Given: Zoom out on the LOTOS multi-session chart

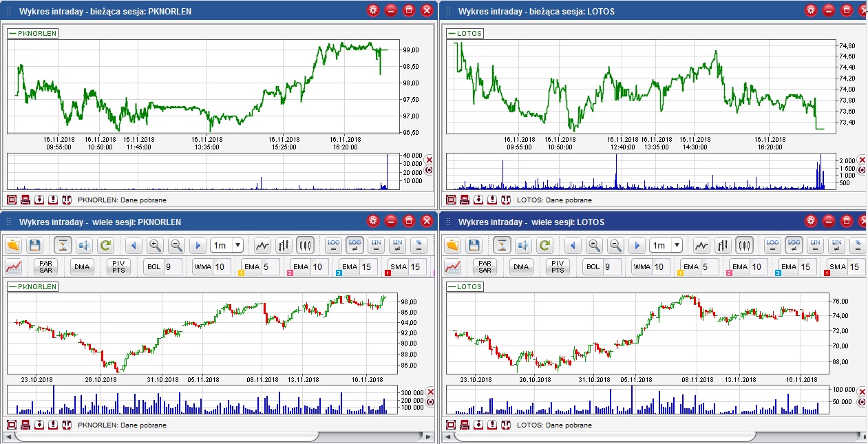Looking at the screenshot, I should [x=615, y=245].
